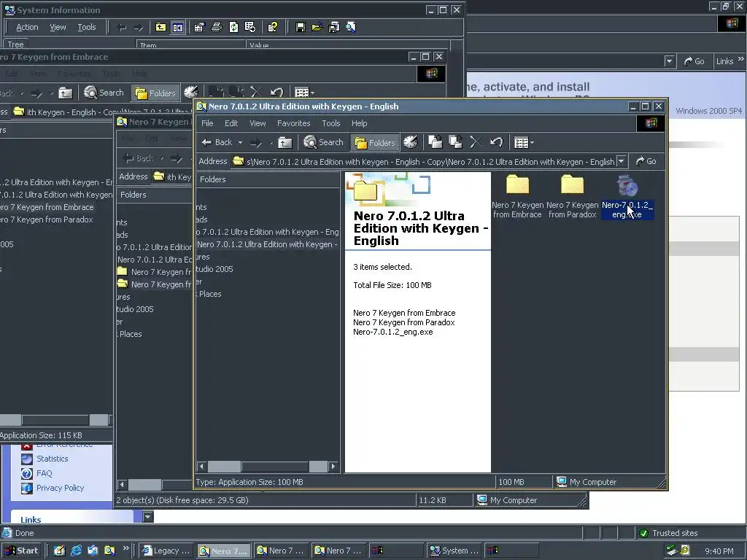Image resolution: width=747 pixels, height=560 pixels.
Task: Click right arrow of front window folders scrollbar
Action: tap(333, 466)
